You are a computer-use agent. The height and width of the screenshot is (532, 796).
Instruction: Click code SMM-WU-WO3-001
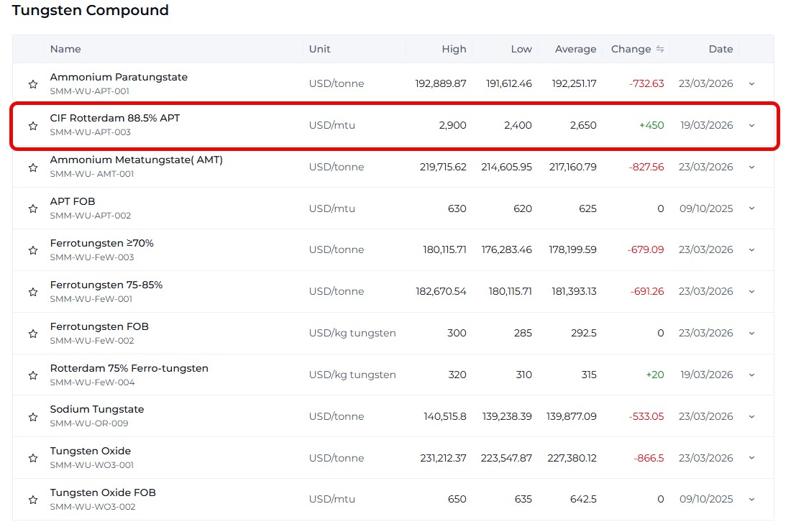pos(92,465)
